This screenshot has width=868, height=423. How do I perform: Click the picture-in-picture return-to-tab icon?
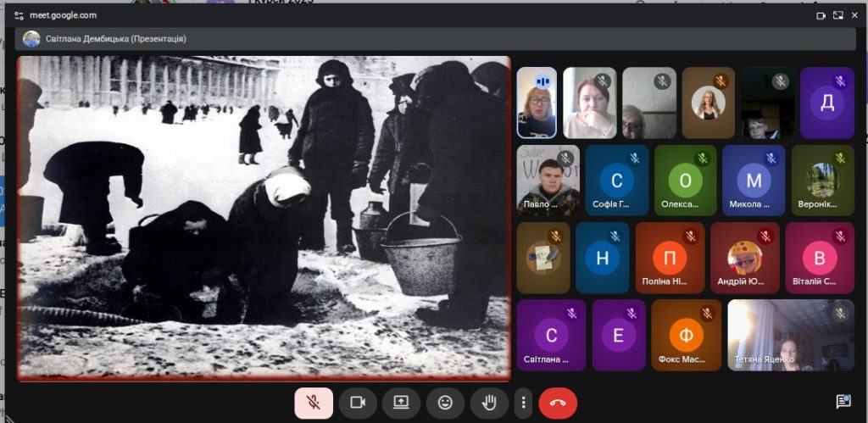(x=838, y=15)
